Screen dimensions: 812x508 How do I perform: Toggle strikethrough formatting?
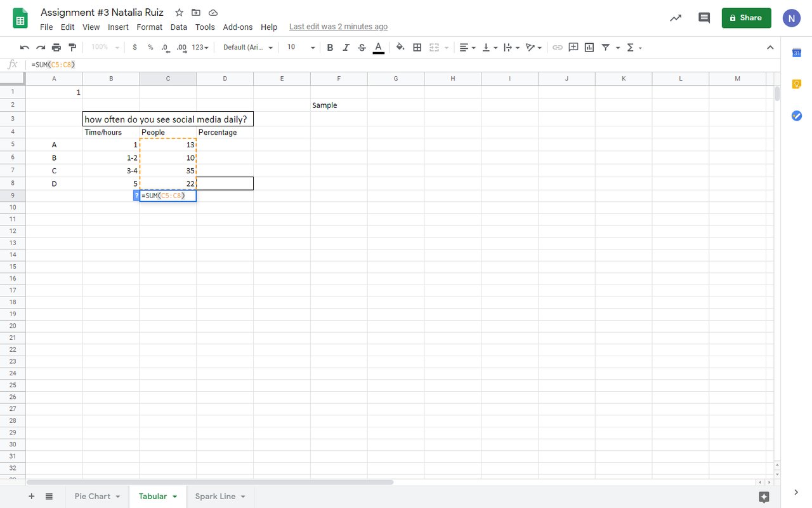[x=362, y=48]
